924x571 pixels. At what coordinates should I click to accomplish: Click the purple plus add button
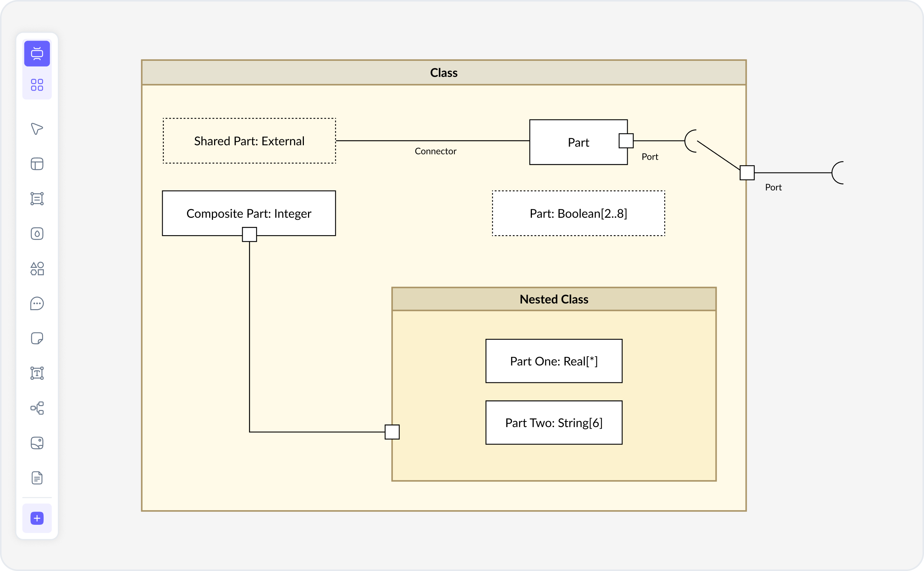[37, 518]
